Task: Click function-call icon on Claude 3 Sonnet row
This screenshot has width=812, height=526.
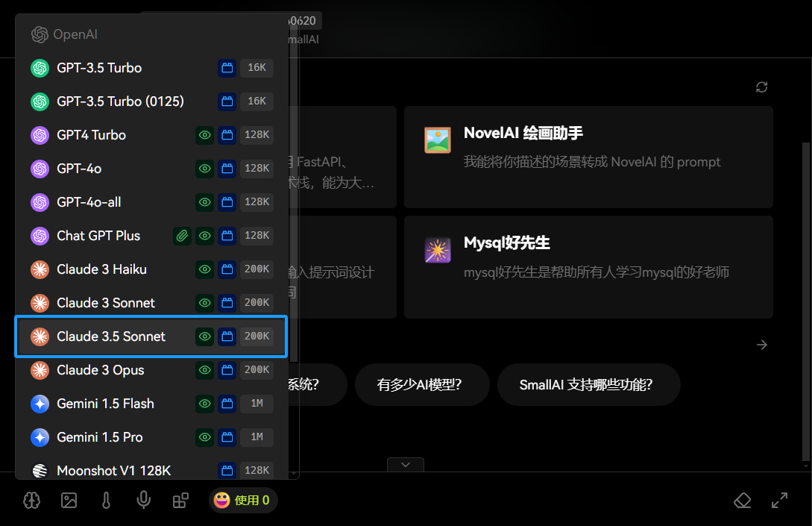Action: click(x=227, y=303)
